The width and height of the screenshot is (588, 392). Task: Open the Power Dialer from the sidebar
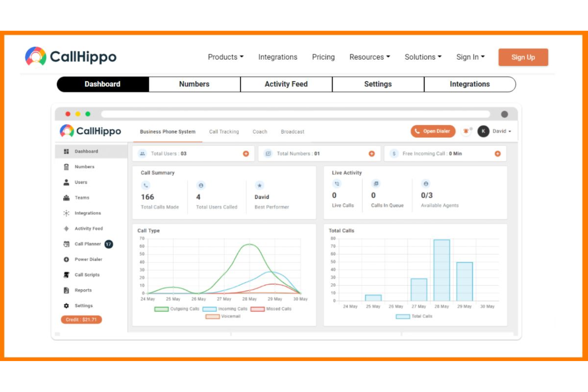88,259
